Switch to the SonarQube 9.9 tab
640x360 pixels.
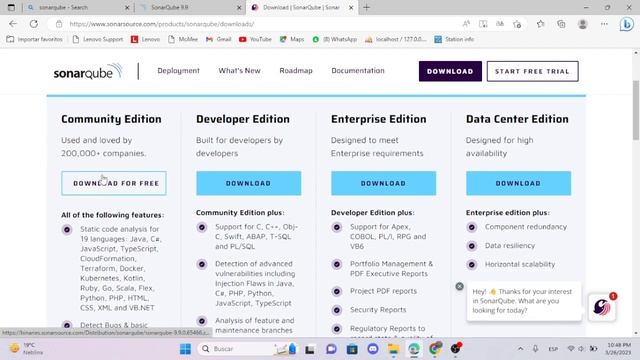pyautogui.click(x=189, y=7)
